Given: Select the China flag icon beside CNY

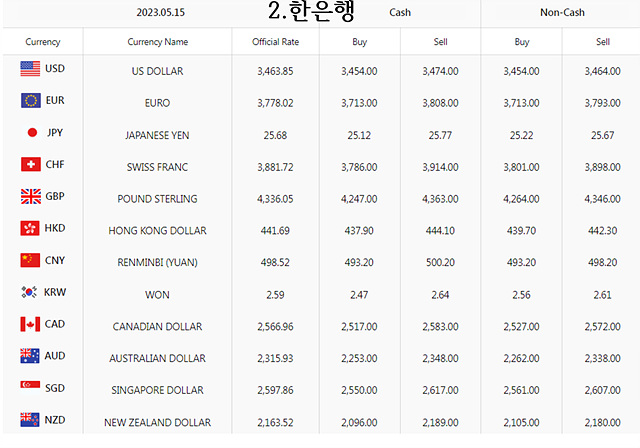Looking at the screenshot, I should pyautogui.click(x=30, y=260).
